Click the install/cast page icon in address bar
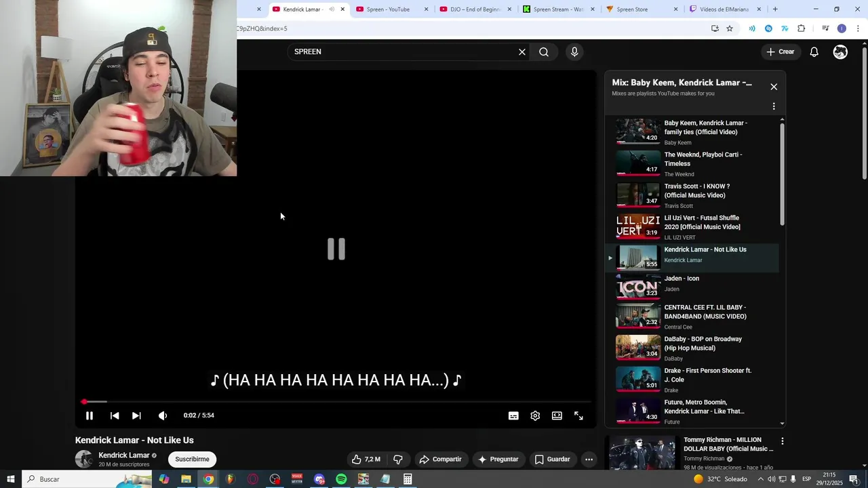 (x=715, y=28)
